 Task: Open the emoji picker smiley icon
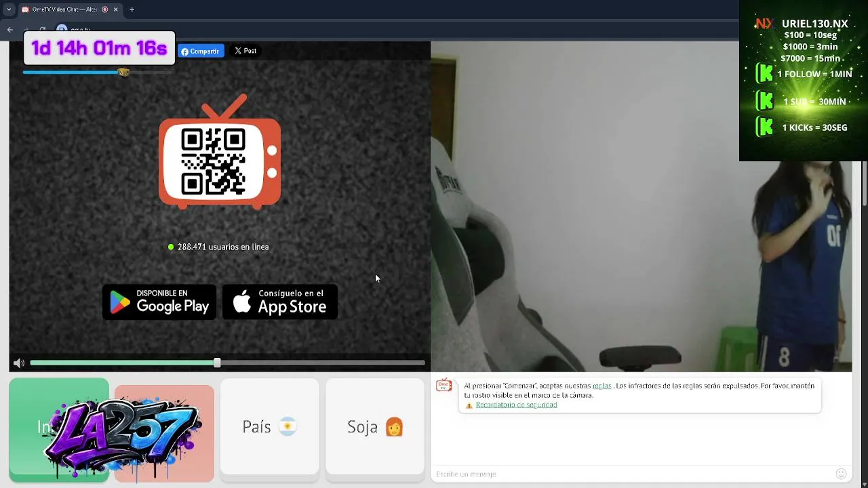coord(842,474)
